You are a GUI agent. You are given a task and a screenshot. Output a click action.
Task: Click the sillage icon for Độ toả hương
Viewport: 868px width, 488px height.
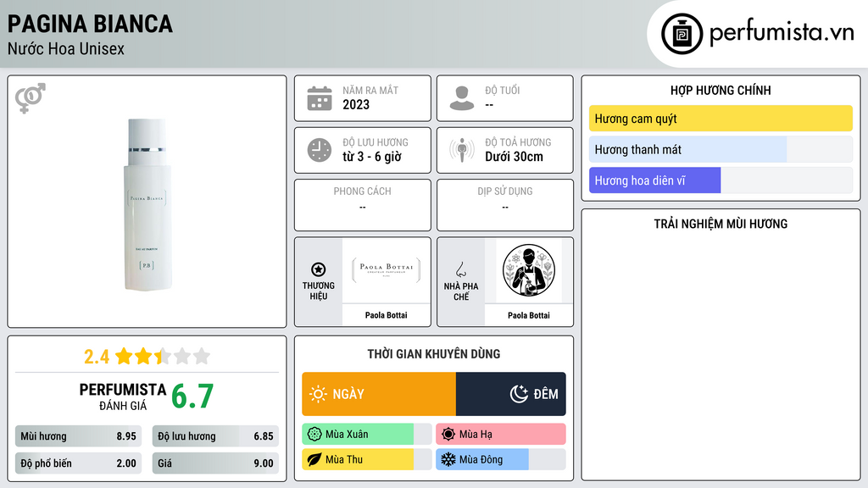click(x=462, y=150)
